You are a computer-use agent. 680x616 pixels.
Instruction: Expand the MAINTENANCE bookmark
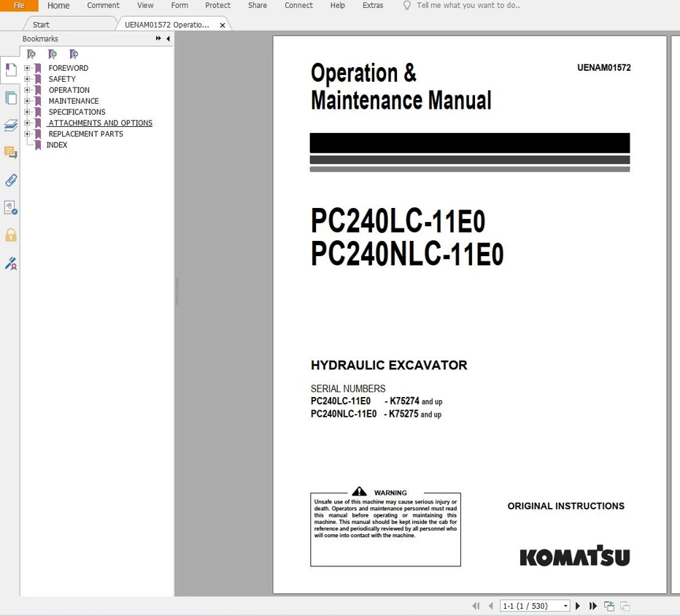coord(27,101)
